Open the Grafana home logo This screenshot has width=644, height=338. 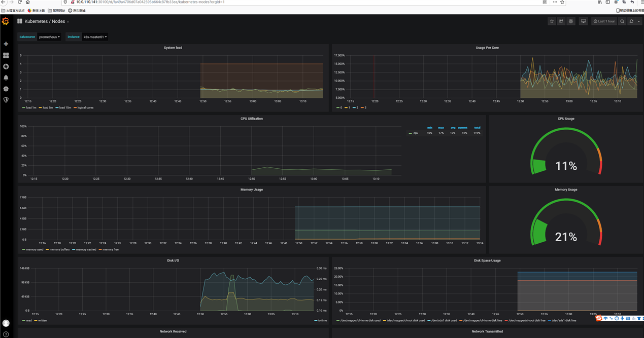coord(6,21)
